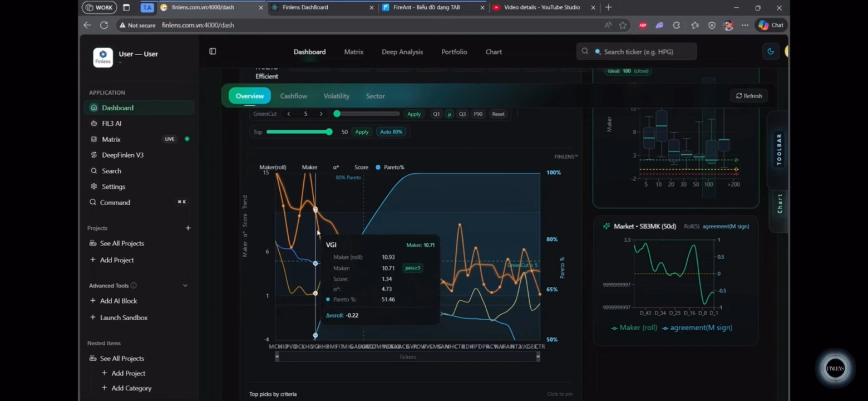Toggle the Pareto% legend series
The width and height of the screenshot is (868, 401).
click(390, 167)
